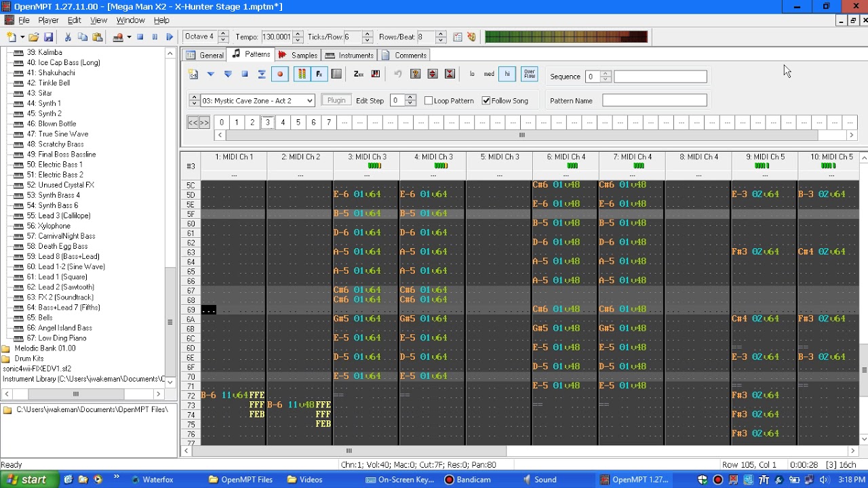
Task: Stop pattern playback in pattern toolbar
Action: 245,74
